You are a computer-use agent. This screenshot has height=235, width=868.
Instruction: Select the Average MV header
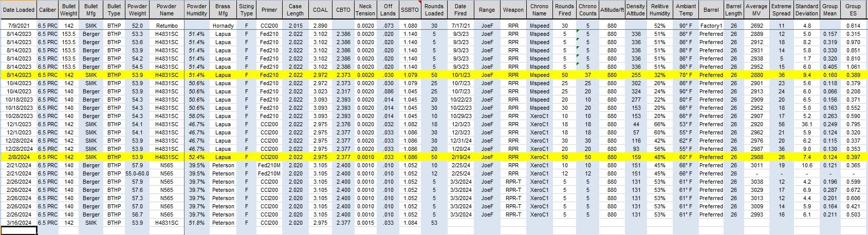tap(756, 10)
